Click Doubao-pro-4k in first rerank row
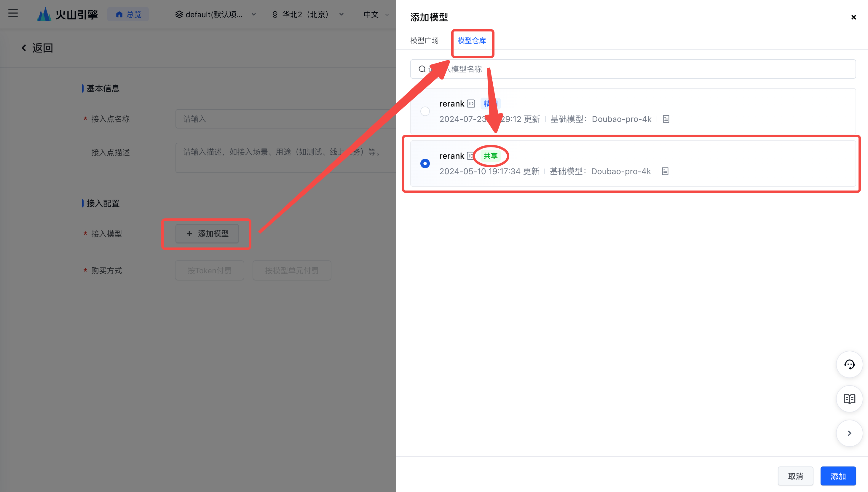 622,119
